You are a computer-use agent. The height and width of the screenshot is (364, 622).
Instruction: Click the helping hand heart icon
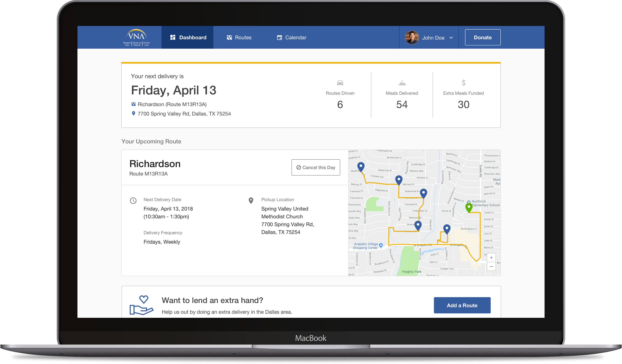(x=142, y=305)
